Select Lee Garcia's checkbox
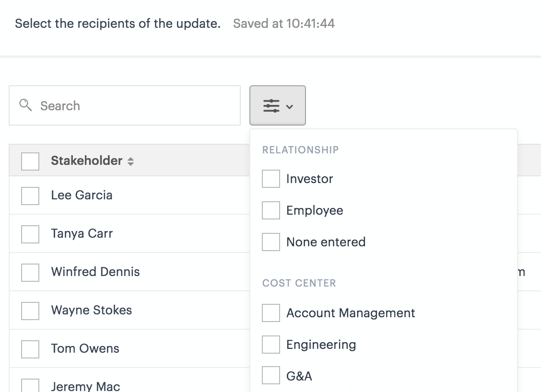541x392 pixels. pyautogui.click(x=30, y=196)
